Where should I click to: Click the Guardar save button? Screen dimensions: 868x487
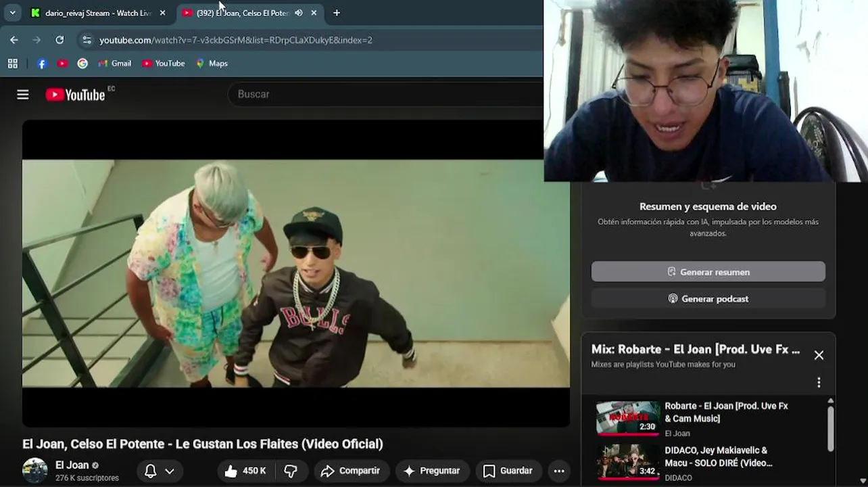[x=508, y=471]
